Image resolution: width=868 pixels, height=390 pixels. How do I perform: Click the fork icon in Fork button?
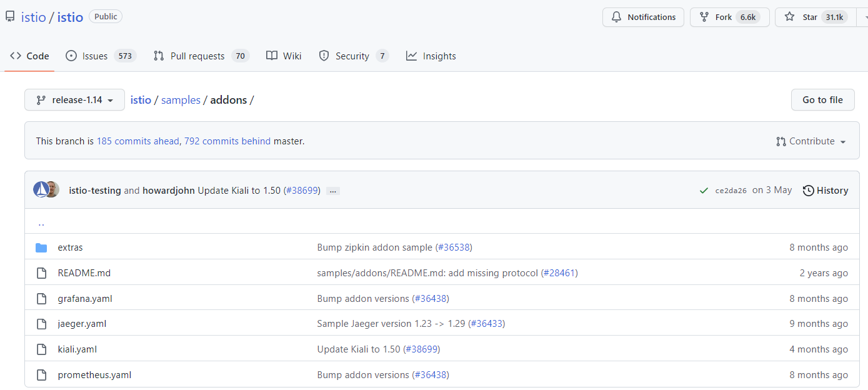[x=704, y=17]
